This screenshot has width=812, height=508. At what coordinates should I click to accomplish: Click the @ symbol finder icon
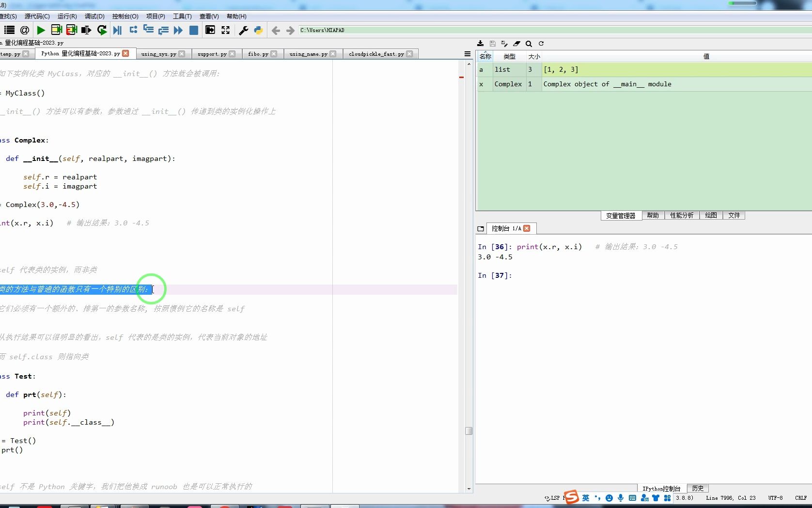(x=25, y=30)
